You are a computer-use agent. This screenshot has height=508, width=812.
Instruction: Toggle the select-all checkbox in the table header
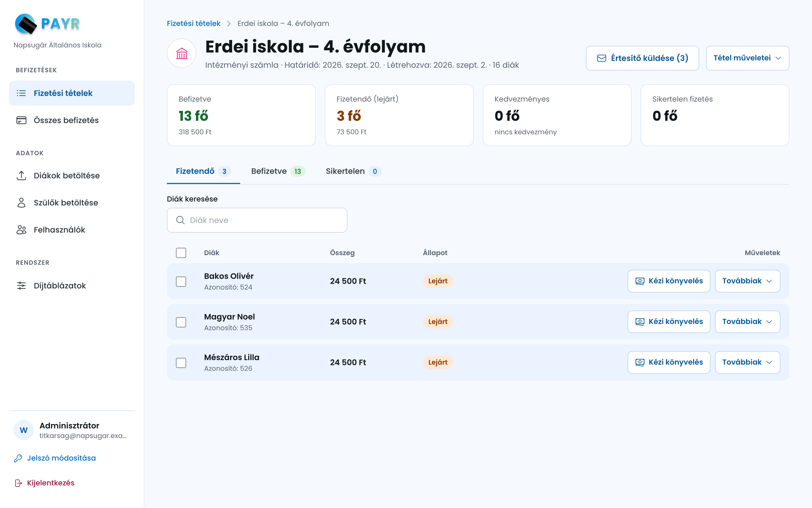pos(181,253)
